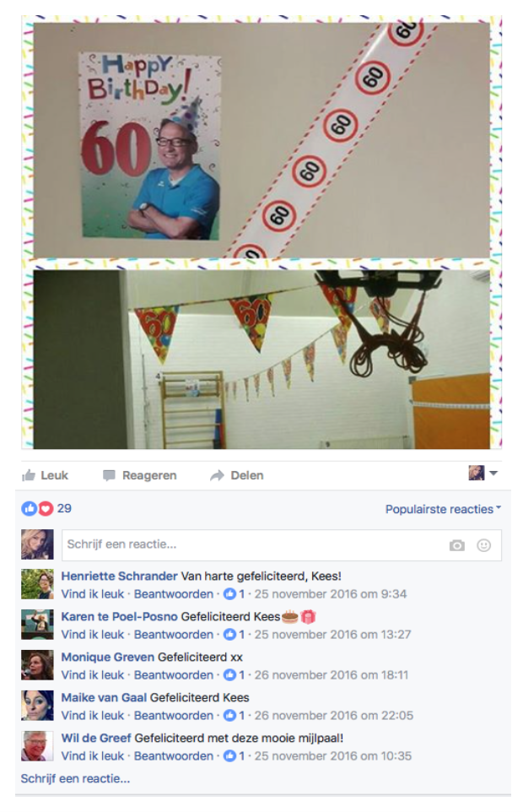
Task: Click like count icon on Henriette Schrander's comment
Action: coord(229,594)
